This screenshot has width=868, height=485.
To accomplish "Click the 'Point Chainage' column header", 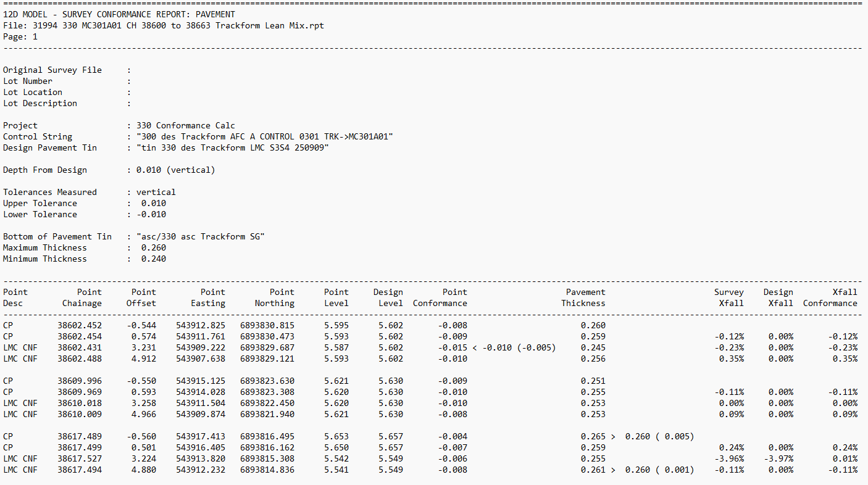I will tap(82, 297).
